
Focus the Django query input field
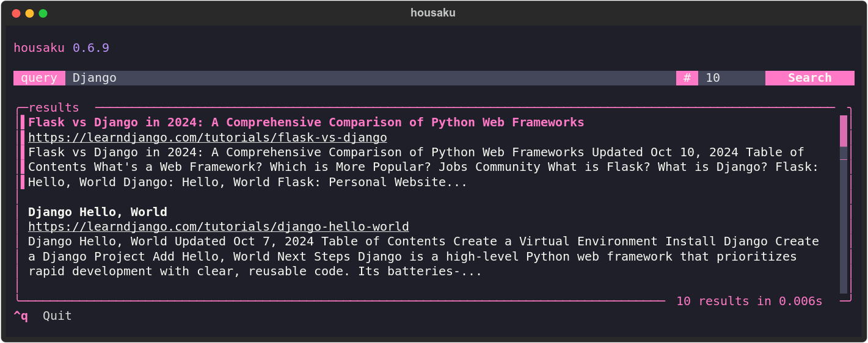pos(371,78)
